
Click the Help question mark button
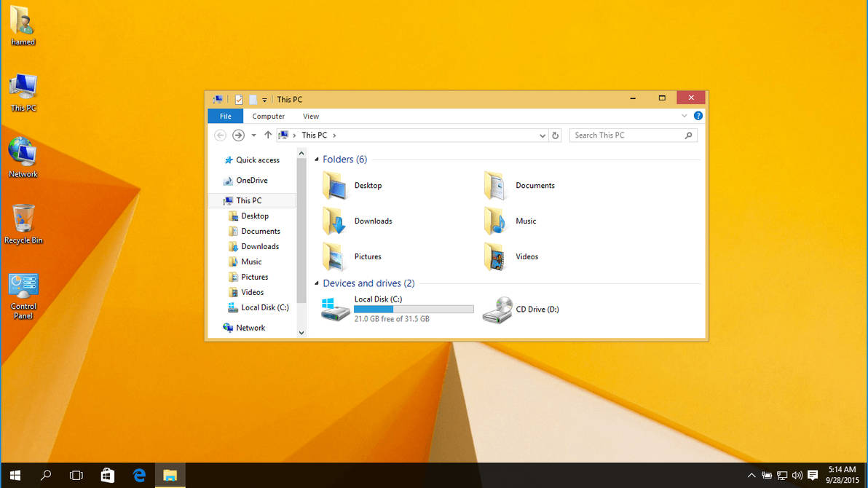[698, 116]
